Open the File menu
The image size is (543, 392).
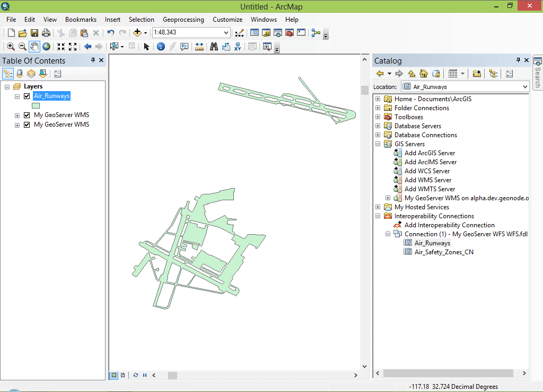coord(11,20)
